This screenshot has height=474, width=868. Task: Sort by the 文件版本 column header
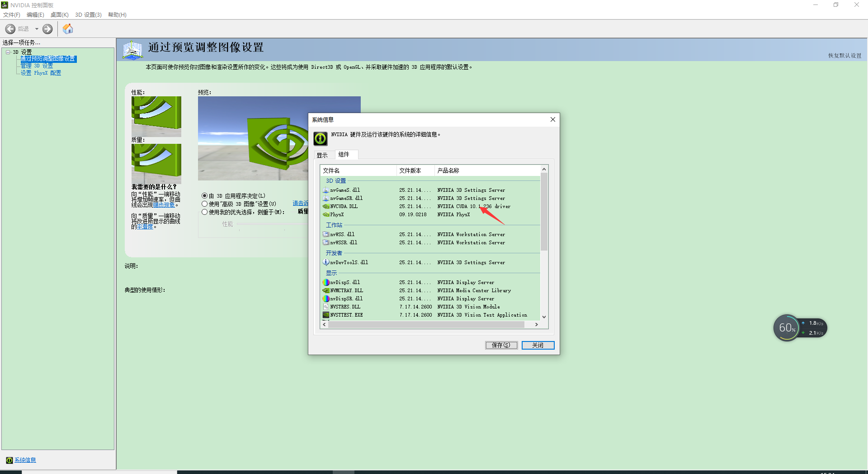coord(416,171)
